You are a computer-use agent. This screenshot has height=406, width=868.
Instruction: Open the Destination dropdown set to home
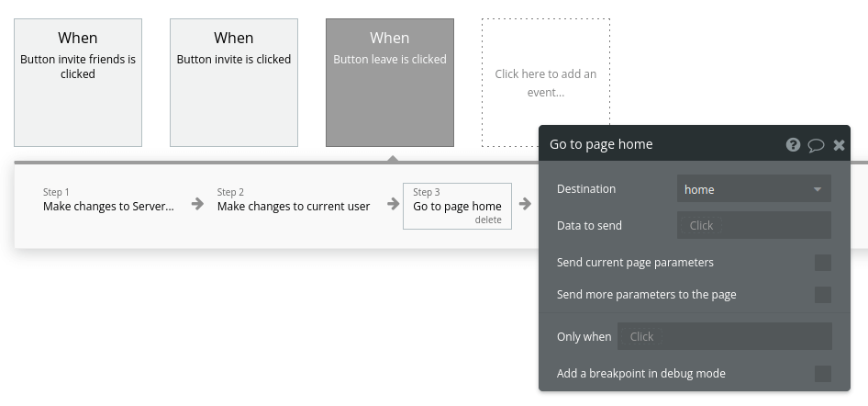pyautogui.click(x=743, y=189)
